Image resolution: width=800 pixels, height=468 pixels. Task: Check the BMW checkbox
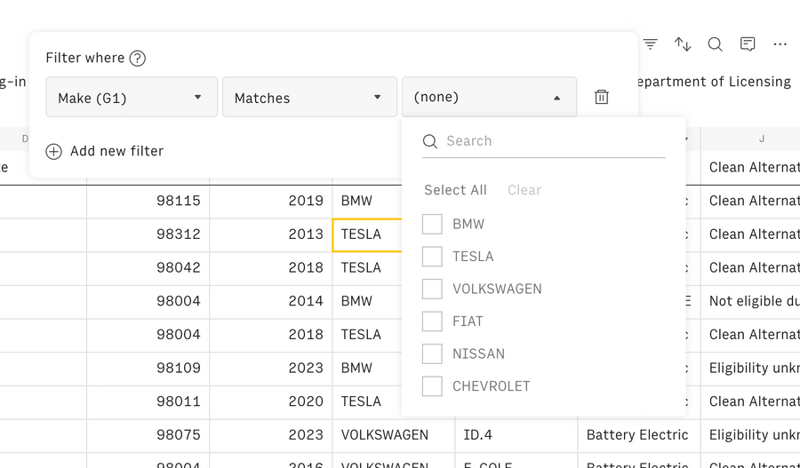click(x=432, y=224)
